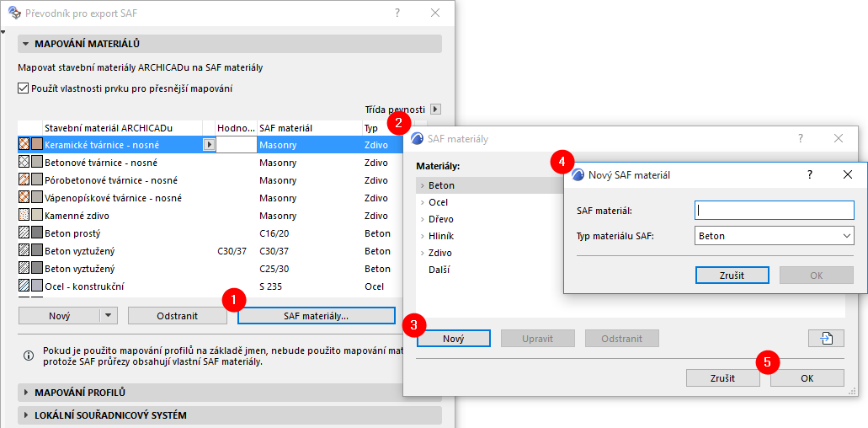Expand Hliník in materials tree

click(x=423, y=237)
